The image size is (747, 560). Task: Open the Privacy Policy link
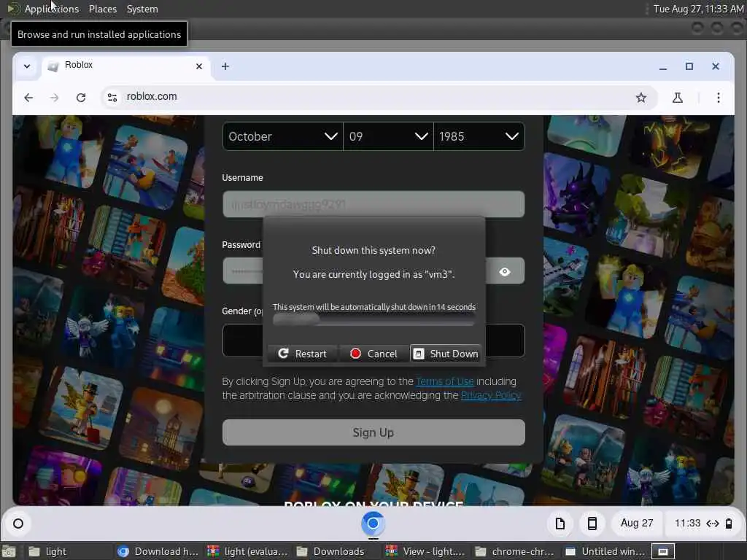pyautogui.click(x=491, y=395)
